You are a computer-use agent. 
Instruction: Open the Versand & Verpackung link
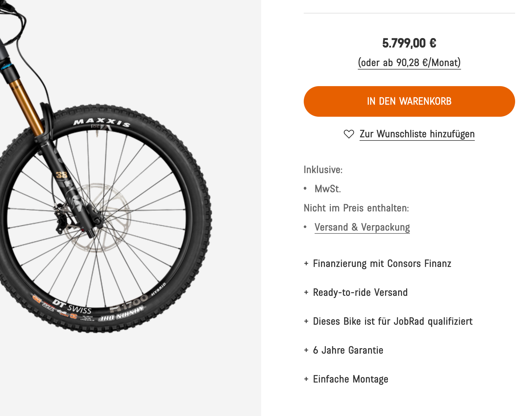coord(362,227)
